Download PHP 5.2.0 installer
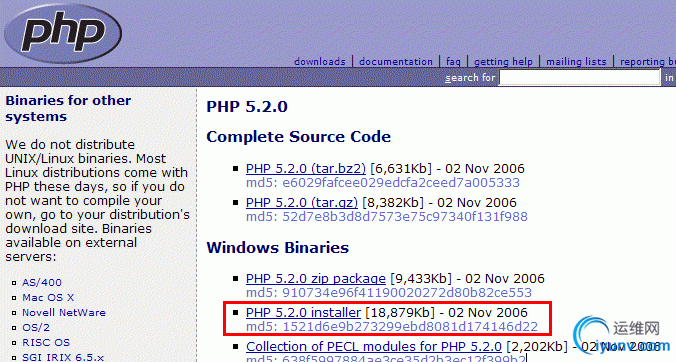 (303, 312)
